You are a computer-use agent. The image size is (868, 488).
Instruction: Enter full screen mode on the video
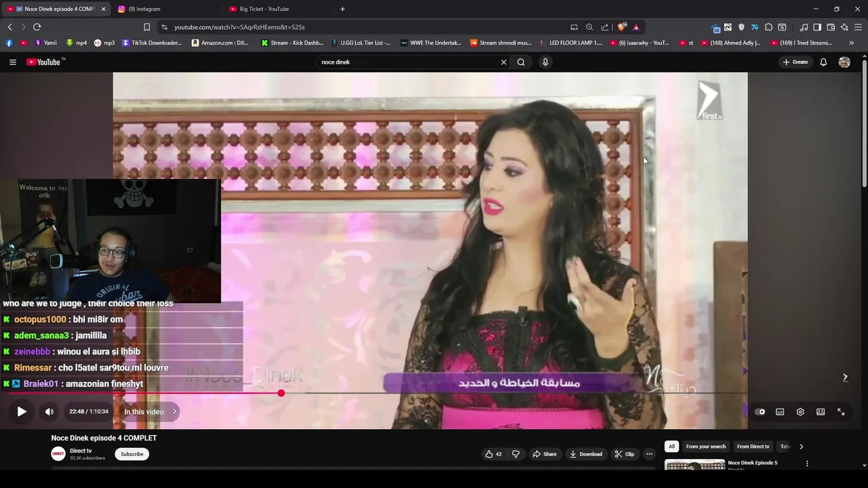click(841, 411)
